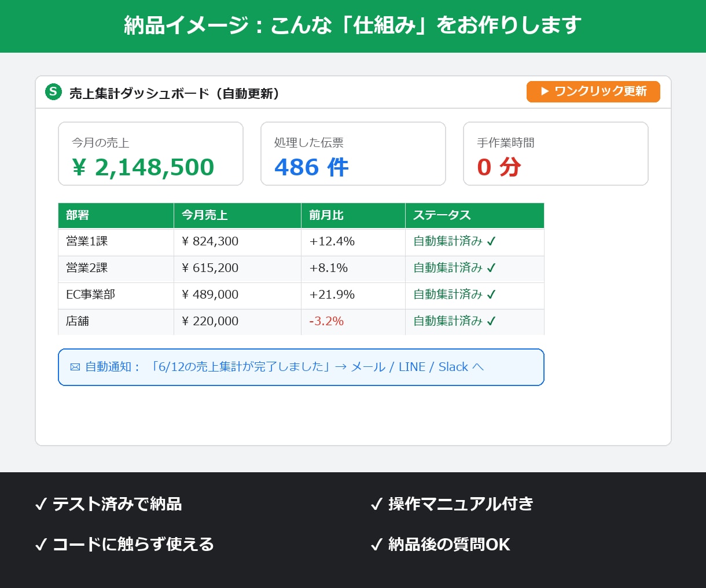Select the 店舗 department cell
Screen dimensions: 706x588
pyautogui.click(x=116, y=322)
